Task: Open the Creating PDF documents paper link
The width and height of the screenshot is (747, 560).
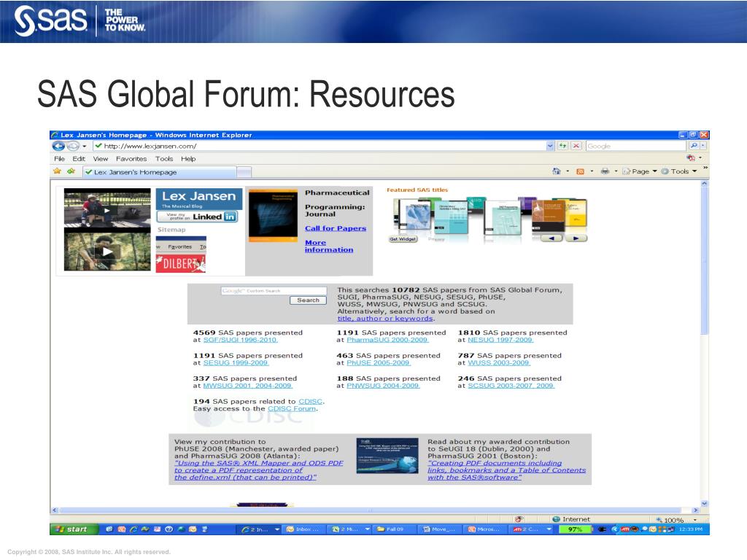Action: (506, 470)
